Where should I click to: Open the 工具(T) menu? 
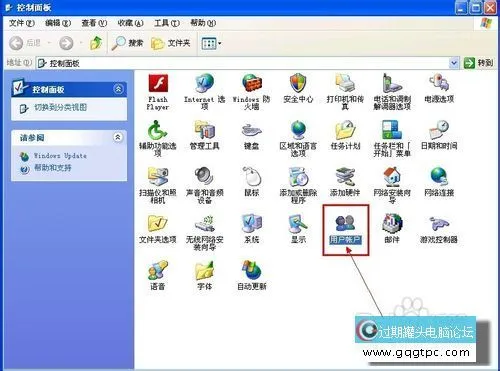point(167,23)
